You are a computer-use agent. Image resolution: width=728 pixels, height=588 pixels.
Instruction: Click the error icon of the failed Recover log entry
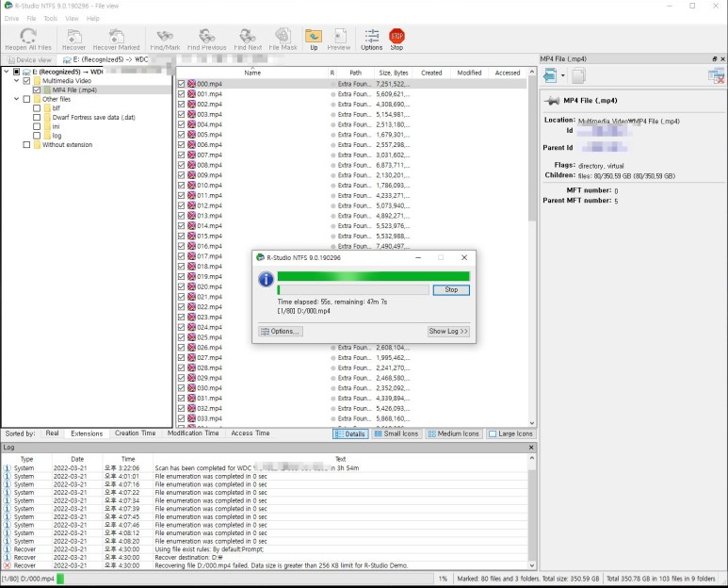7,565
